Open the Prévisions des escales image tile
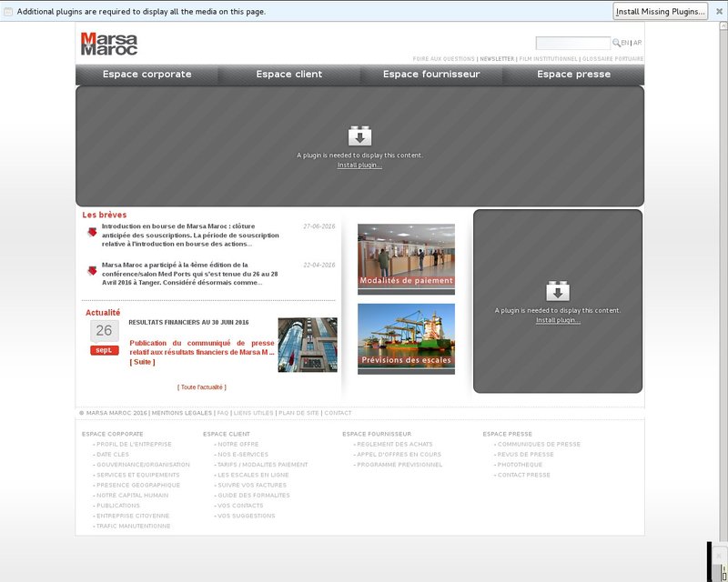This screenshot has width=728, height=582. 406,339
